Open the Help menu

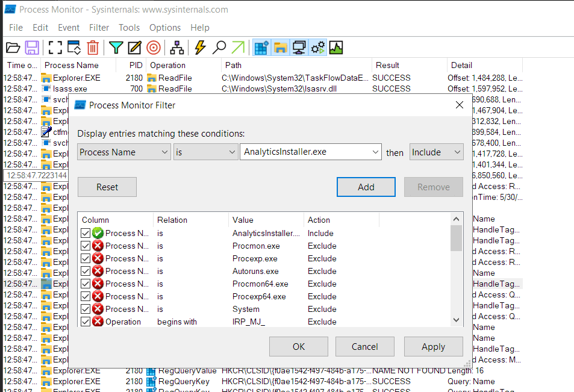tap(200, 28)
